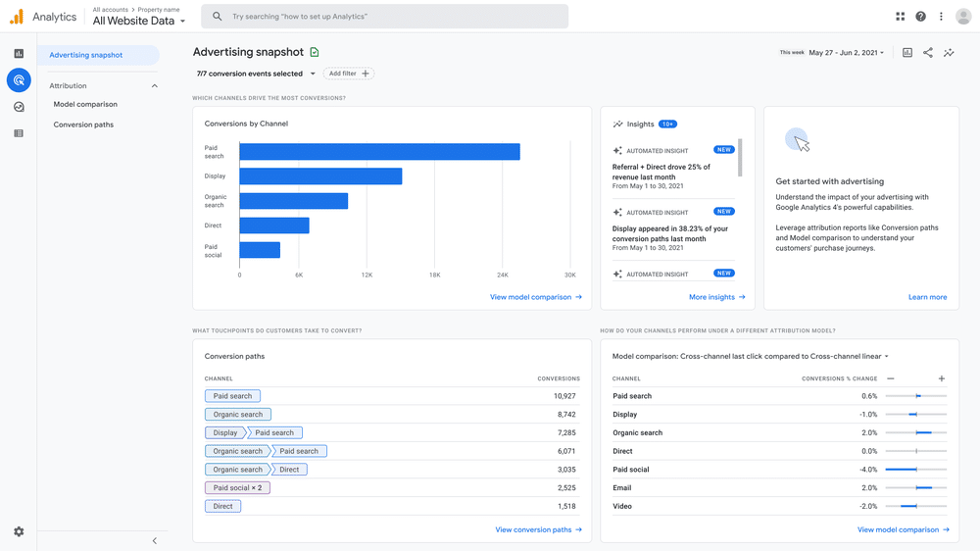980x551 pixels.
Task: Click the share report icon
Action: point(928,53)
